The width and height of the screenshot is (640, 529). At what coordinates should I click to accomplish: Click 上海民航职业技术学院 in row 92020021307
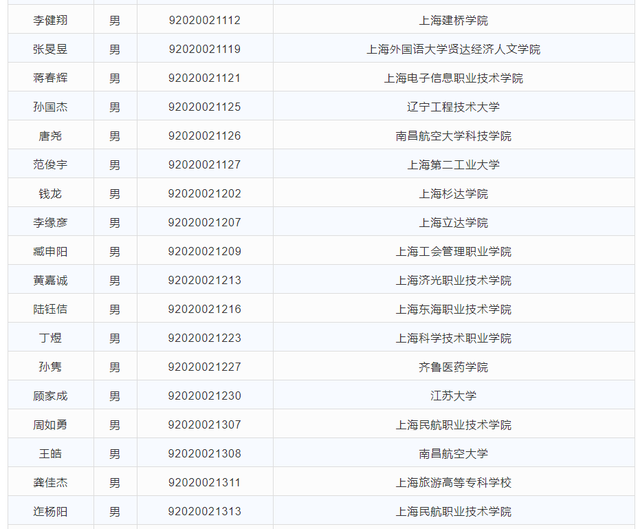(x=453, y=425)
